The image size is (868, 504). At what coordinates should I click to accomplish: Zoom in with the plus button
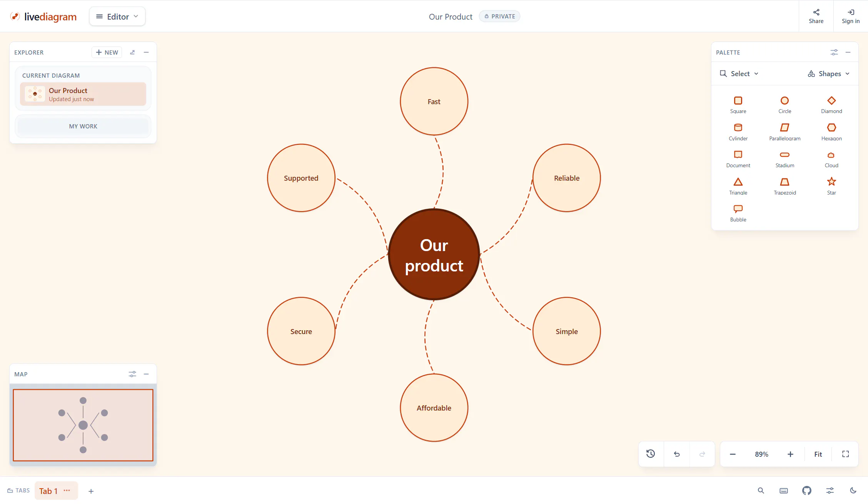point(790,454)
